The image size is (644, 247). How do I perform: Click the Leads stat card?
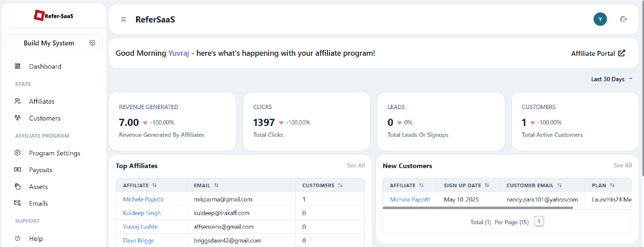(441, 122)
